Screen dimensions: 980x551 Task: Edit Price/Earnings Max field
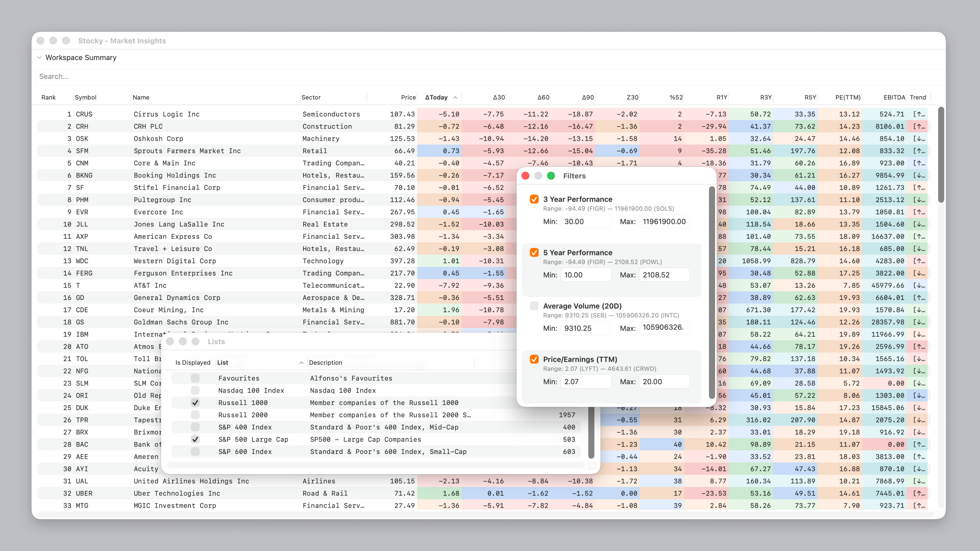(664, 381)
